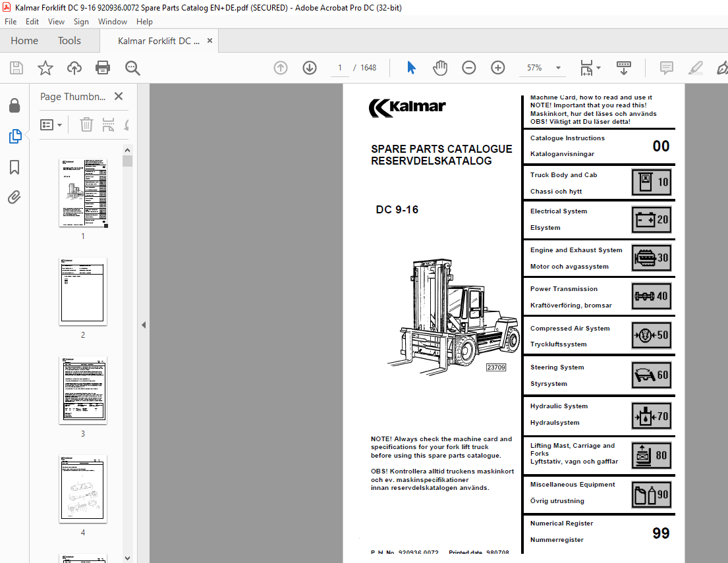Screen dimensions: 728x563
Task: Click the DC 9-16 model heading
Action: pyautogui.click(x=397, y=210)
